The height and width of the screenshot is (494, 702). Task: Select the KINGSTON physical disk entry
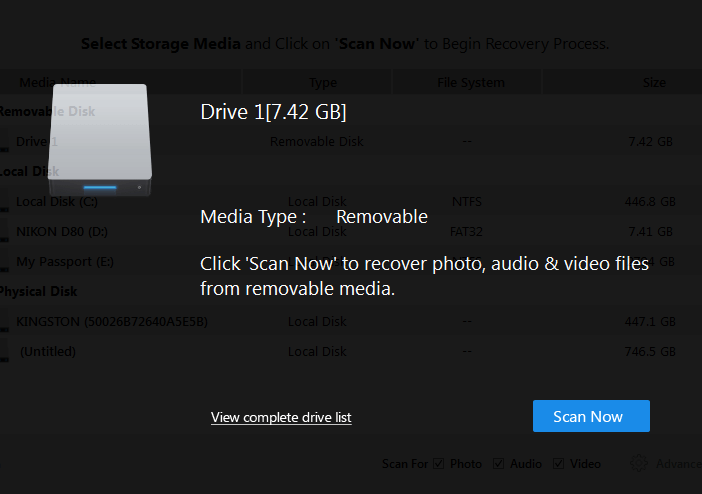(x=112, y=322)
